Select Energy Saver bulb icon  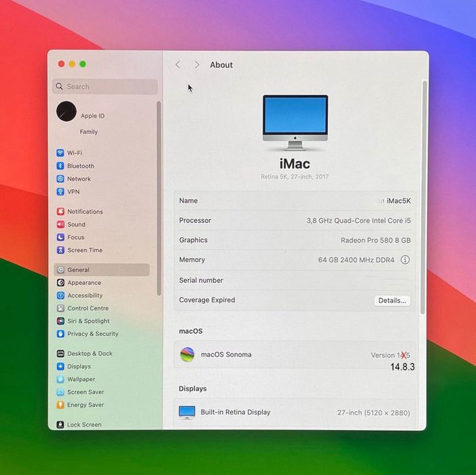60,404
